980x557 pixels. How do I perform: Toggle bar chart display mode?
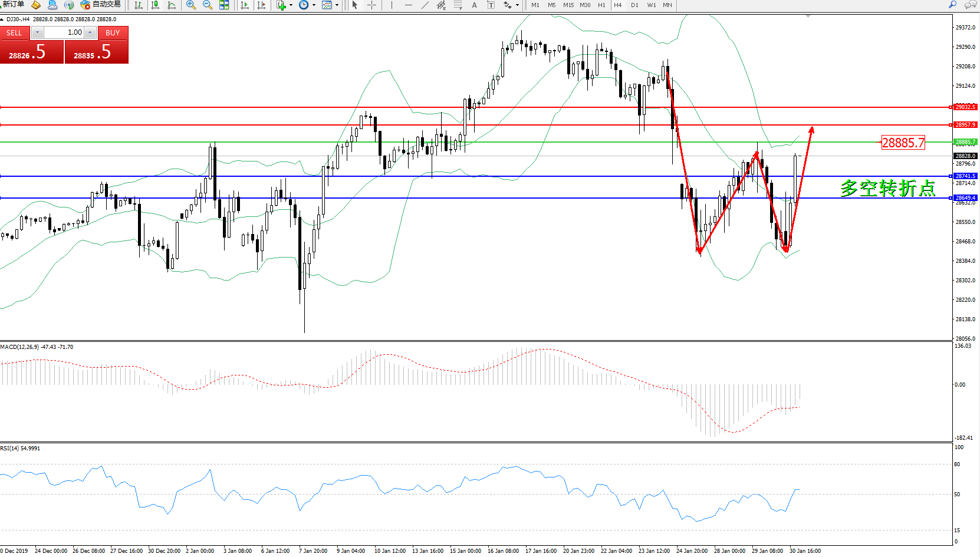tap(139, 5)
